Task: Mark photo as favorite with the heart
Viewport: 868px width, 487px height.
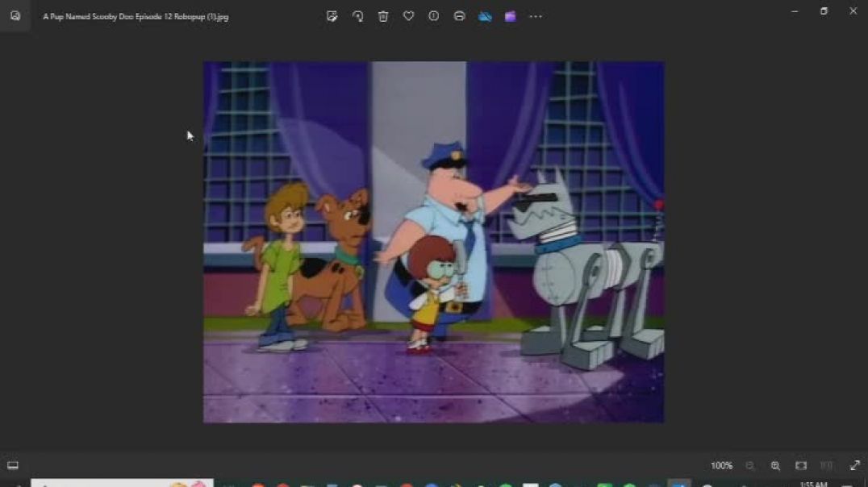Action: [x=408, y=16]
